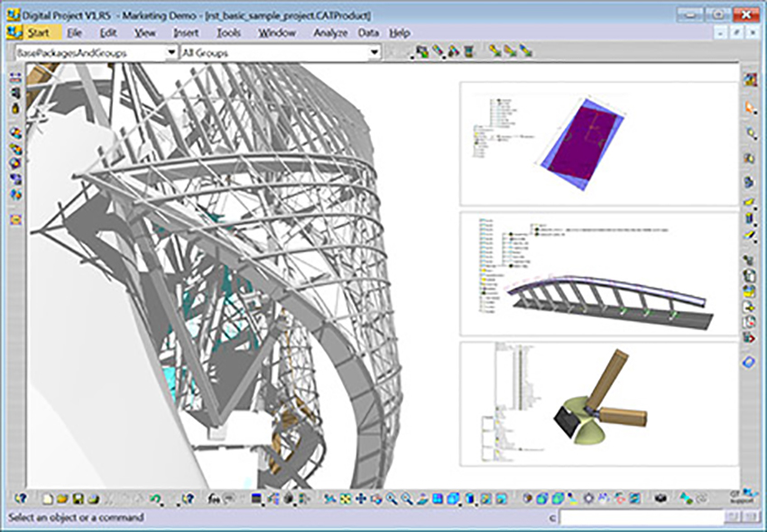Select the Pan view tool
The width and height of the screenshot is (767, 532).
[361, 499]
